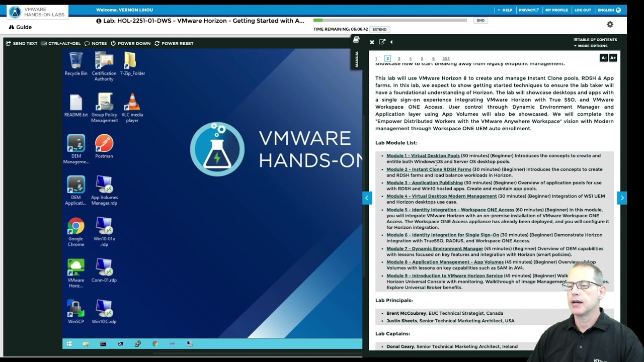
Task: Open the Help dropdown menu
Action: (x=505, y=10)
